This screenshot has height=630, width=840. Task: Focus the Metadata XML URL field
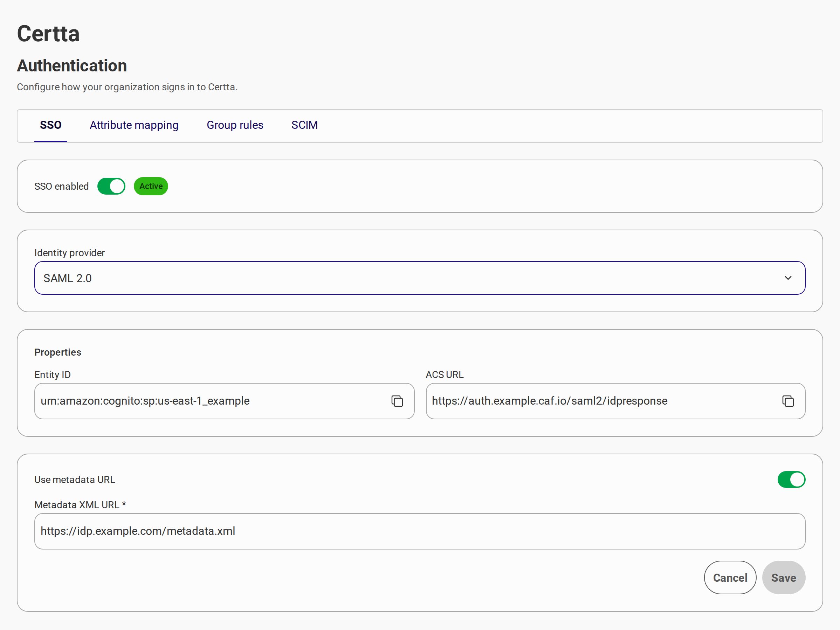tap(420, 531)
